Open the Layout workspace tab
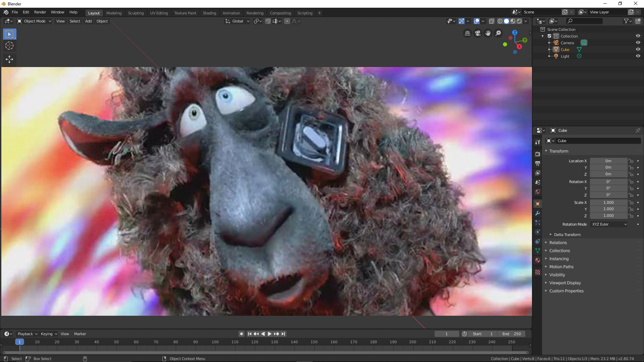 pos(93,12)
